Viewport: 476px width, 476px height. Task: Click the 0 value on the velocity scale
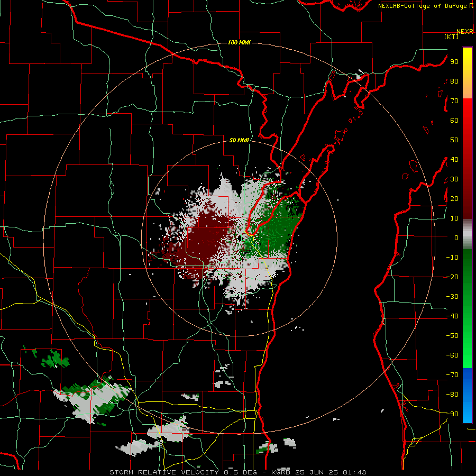[x=456, y=237]
